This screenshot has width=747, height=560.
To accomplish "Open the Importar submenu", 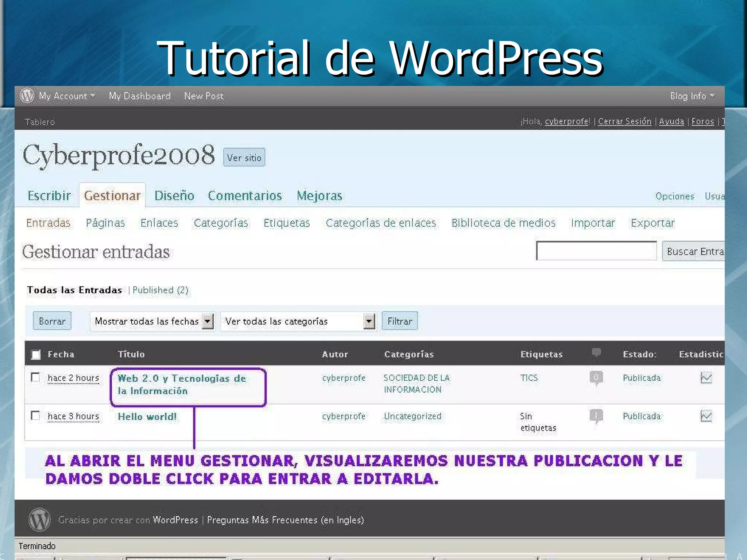I will click(593, 223).
